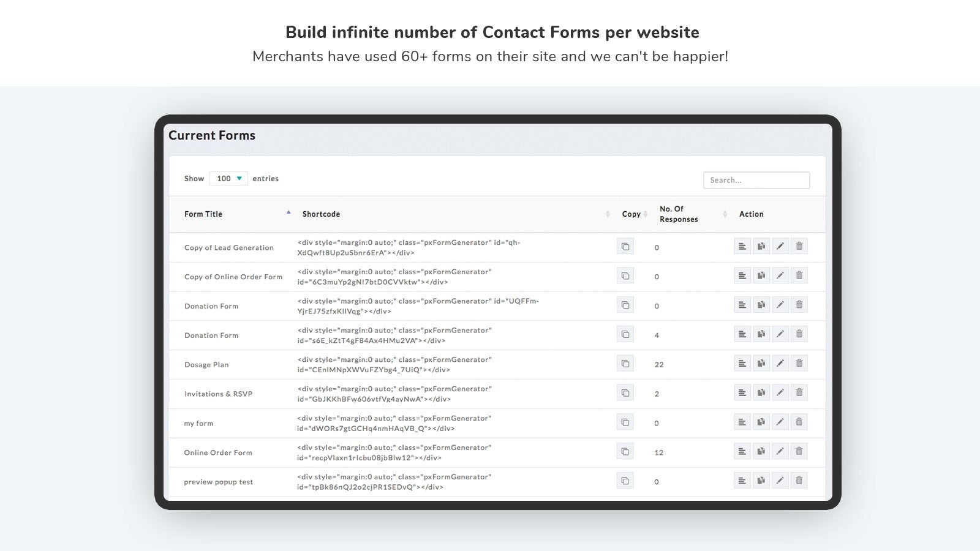This screenshot has height=551, width=980.
Task: Edit the "Online Order Form" using pencil icon
Action: [x=780, y=451]
